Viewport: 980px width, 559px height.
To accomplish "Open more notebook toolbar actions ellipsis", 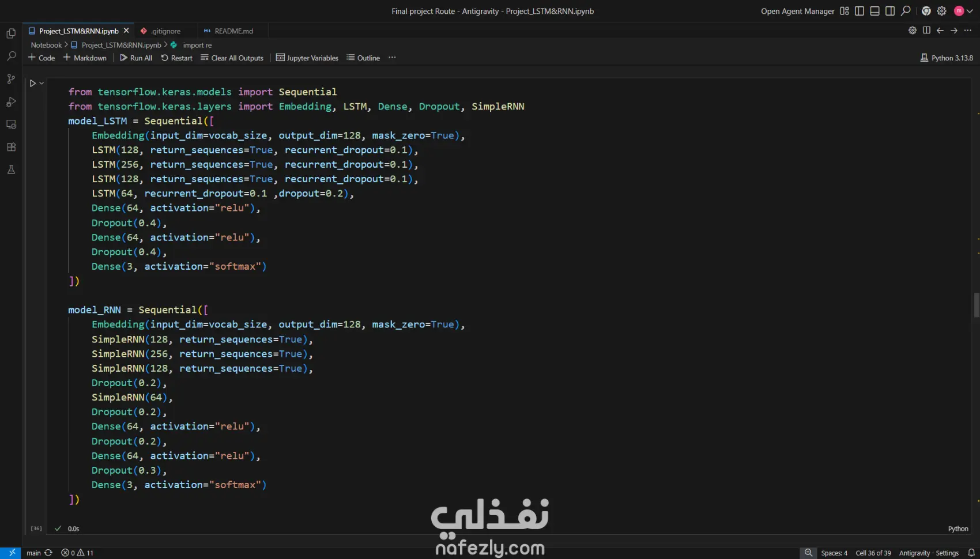I will point(392,58).
